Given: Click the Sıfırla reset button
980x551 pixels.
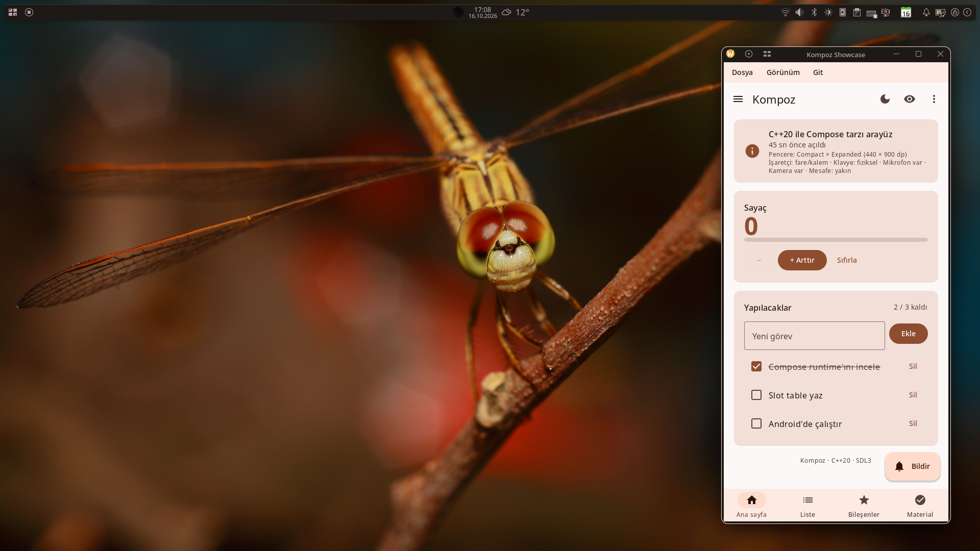Looking at the screenshot, I should pyautogui.click(x=847, y=260).
